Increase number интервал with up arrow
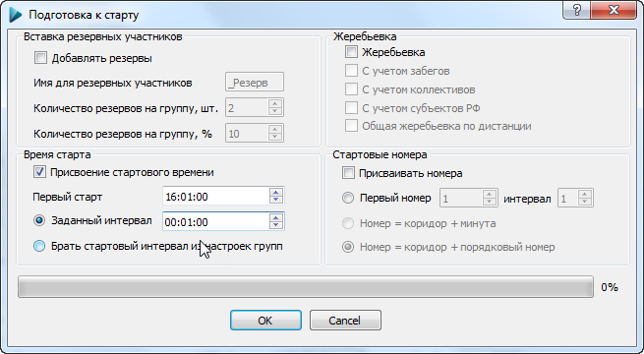 coord(584,194)
